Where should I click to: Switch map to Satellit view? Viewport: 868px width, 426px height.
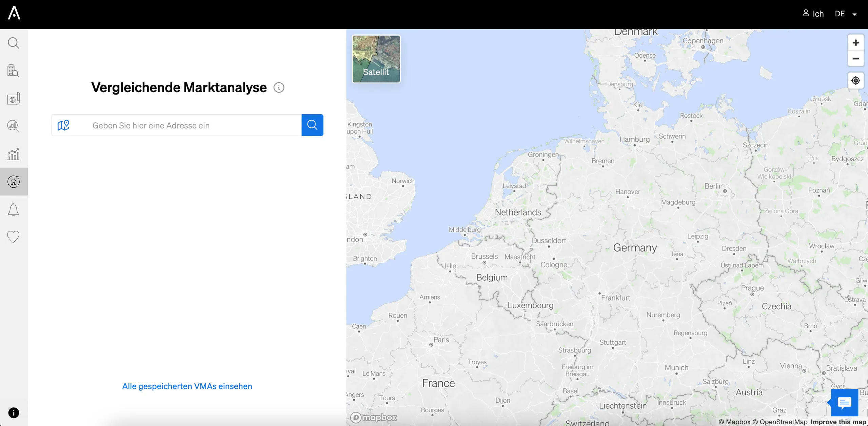click(376, 59)
